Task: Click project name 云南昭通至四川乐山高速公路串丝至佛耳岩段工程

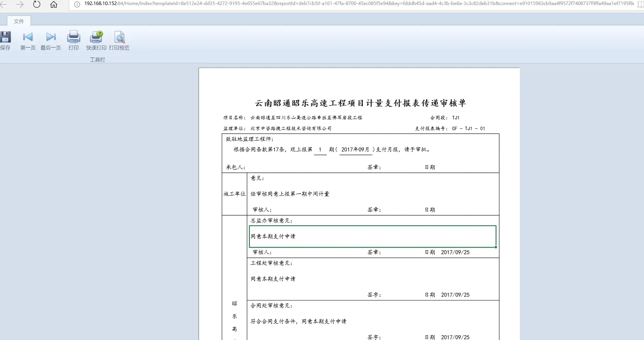Action: (x=306, y=118)
